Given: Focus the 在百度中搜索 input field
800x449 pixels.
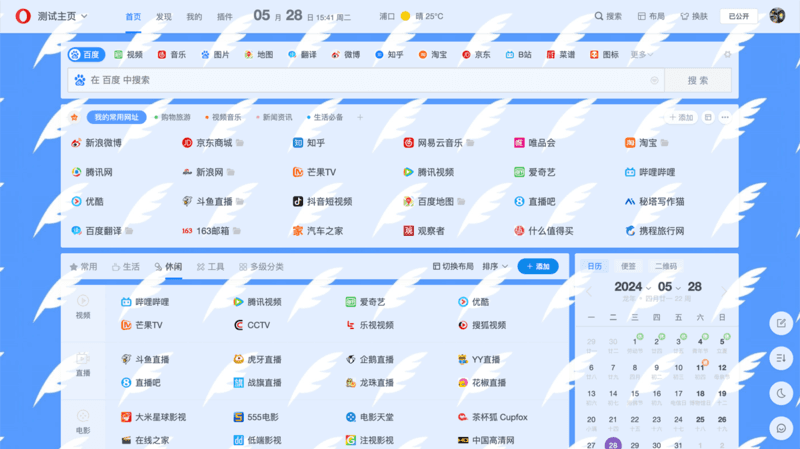Looking at the screenshot, I should click(366, 80).
